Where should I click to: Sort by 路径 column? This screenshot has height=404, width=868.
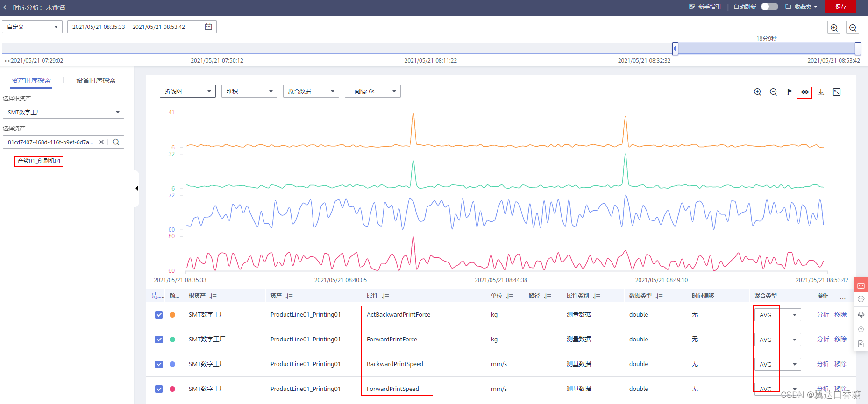[548, 296]
